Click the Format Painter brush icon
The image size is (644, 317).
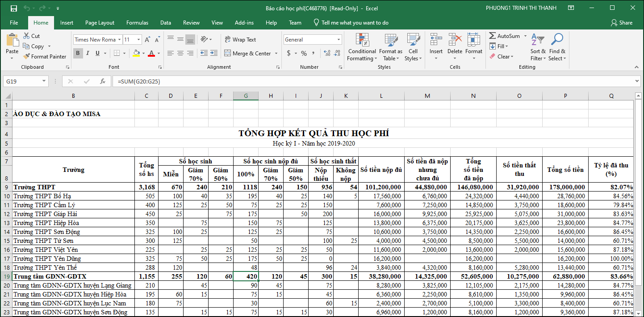pos(26,57)
